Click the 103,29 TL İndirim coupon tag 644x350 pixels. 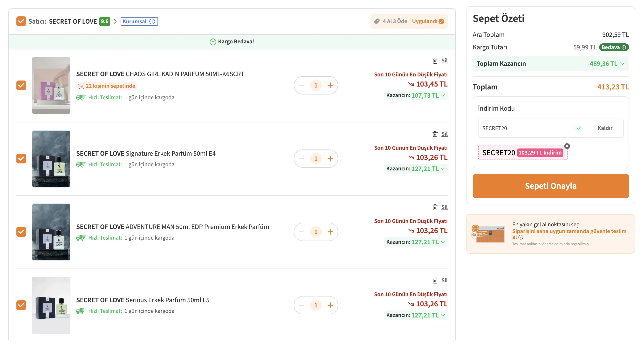(x=540, y=153)
